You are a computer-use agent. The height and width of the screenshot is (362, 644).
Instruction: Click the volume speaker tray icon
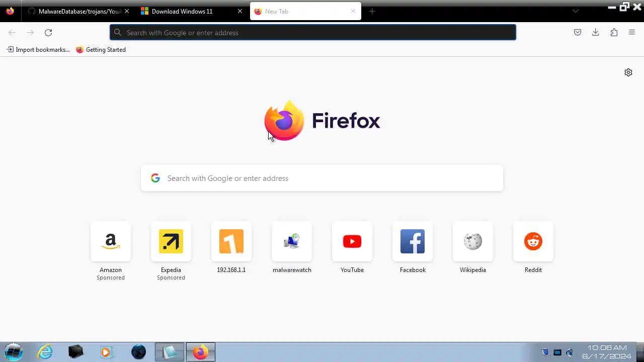tap(570, 352)
